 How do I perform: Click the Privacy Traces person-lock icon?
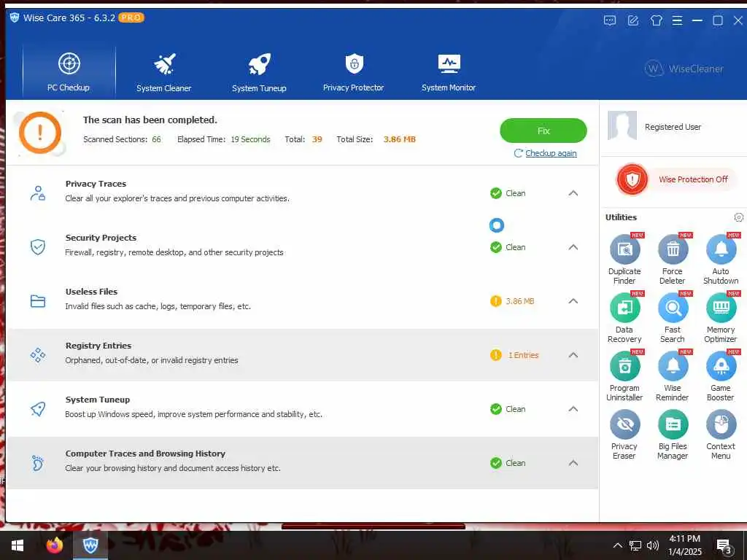pos(38,192)
